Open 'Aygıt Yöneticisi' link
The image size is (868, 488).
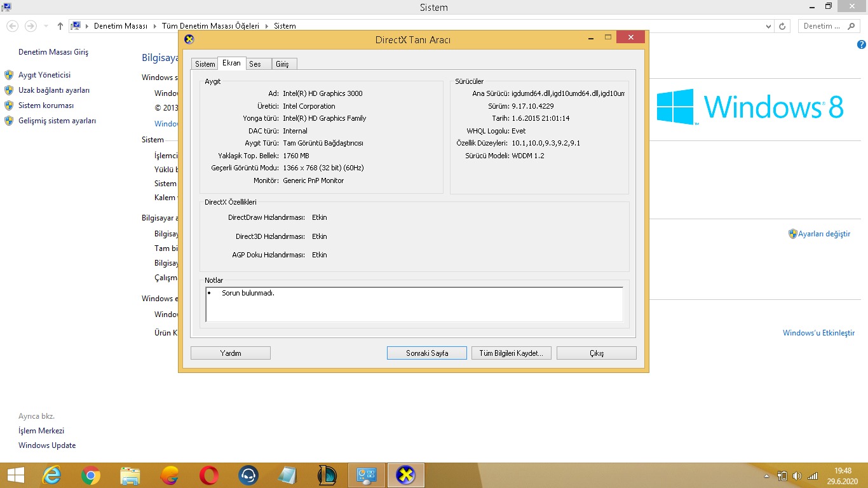coord(44,75)
